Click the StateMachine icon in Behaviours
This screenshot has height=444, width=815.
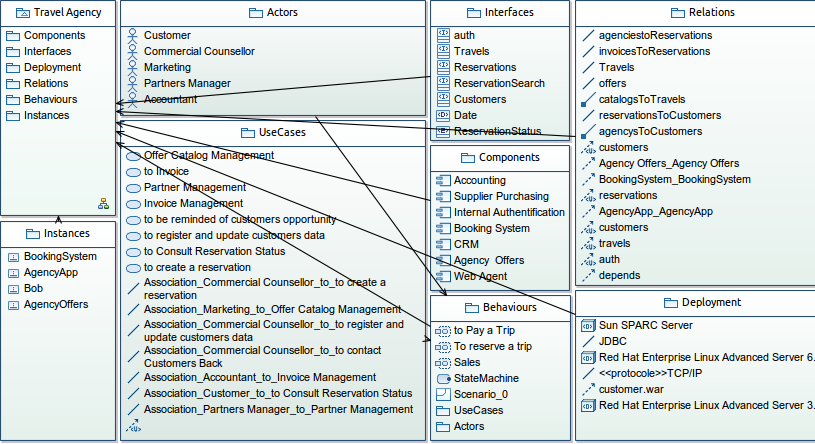[x=443, y=379]
